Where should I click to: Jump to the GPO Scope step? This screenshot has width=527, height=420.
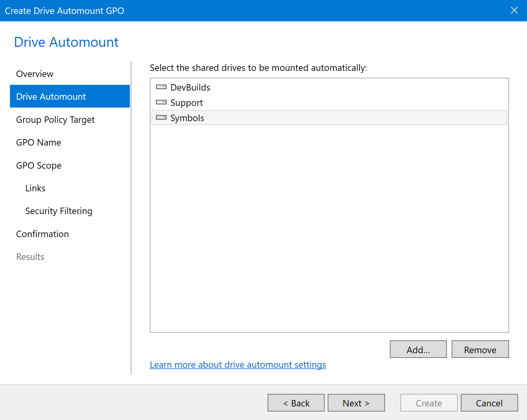click(x=39, y=166)
